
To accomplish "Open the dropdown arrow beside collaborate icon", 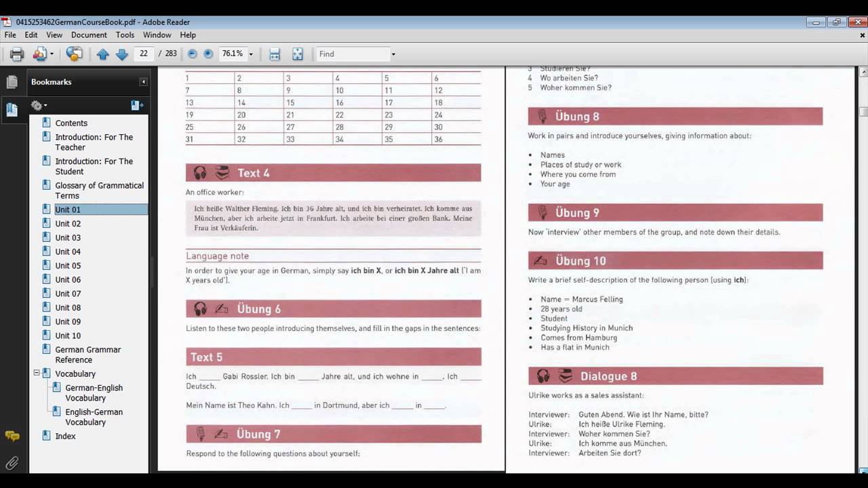I will tap(52, 54).
